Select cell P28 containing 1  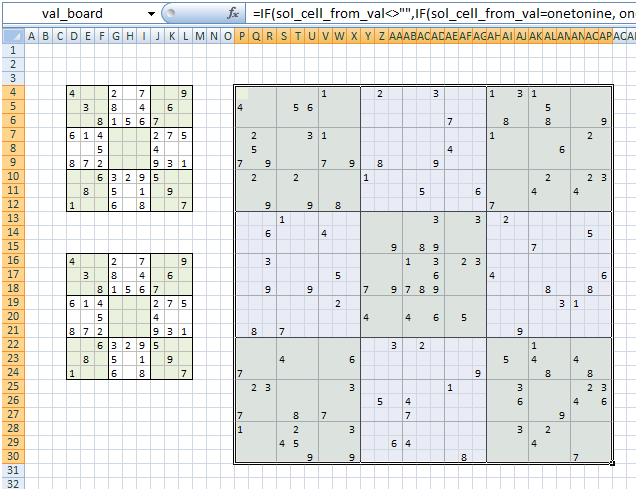point(242,429)
